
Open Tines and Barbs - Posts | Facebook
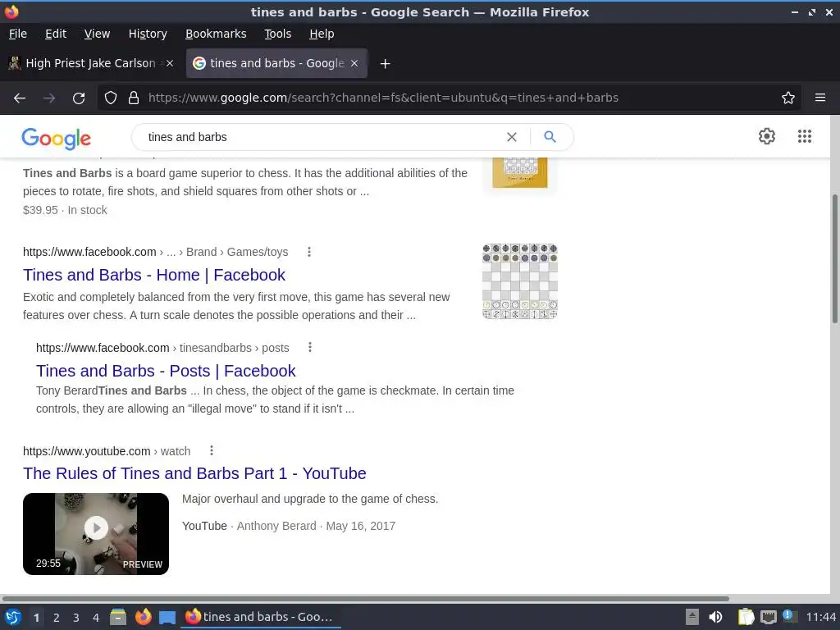pyautogui.click(x=166, y=371)
